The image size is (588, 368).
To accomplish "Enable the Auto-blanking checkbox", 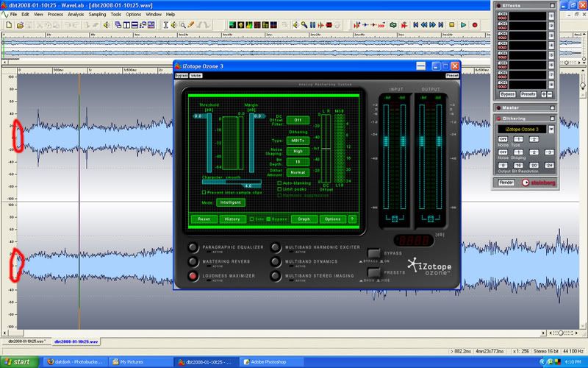I will click(x=279, y=183).
